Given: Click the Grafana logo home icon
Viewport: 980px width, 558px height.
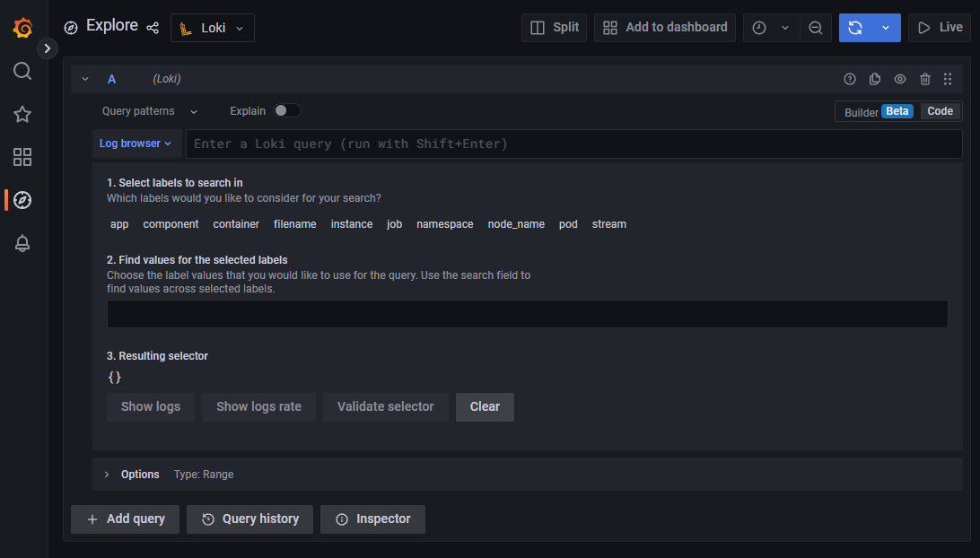Looking at the screenshot, I should point(23,28).
